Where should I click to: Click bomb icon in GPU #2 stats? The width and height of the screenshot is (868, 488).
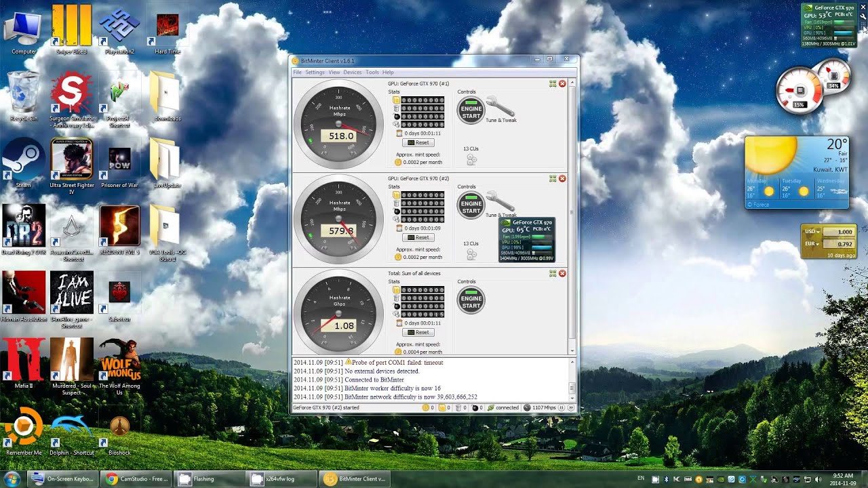tap(397, 211)
